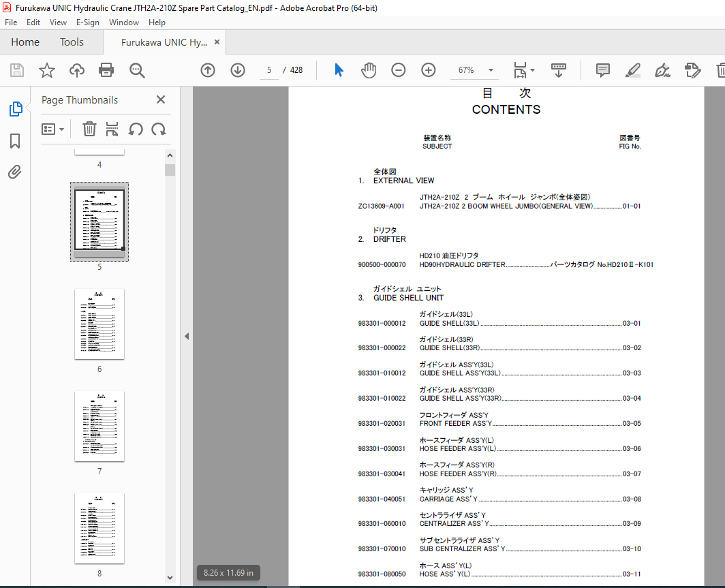
Task: Click the 67% zoom value field
Action: (x=466, y=70)
